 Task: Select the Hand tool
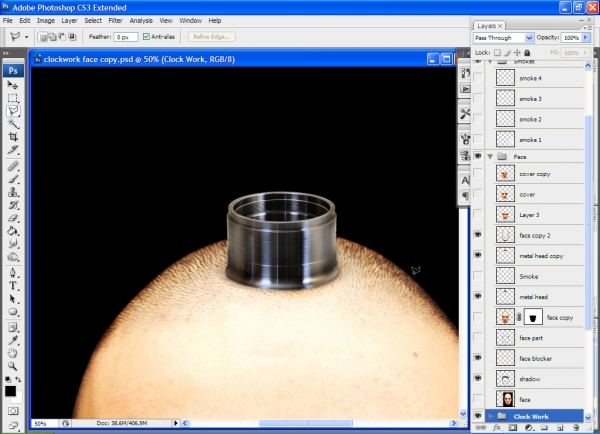(x=13, y=353)
